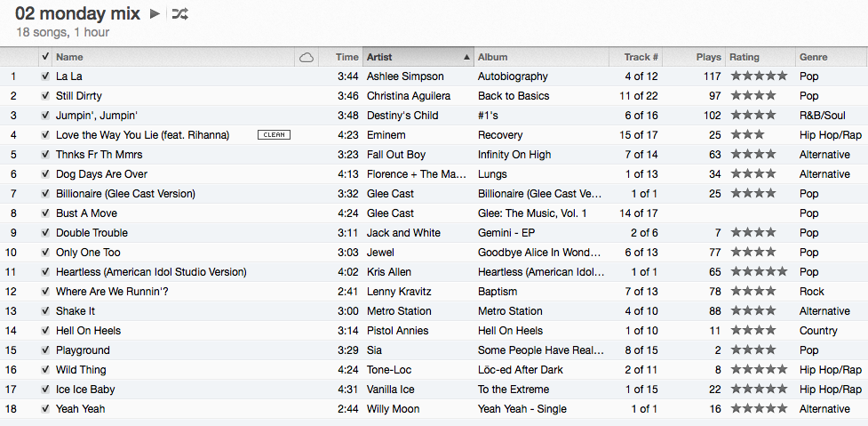
Task: Click the Time column header
Action: click(346, 57)
